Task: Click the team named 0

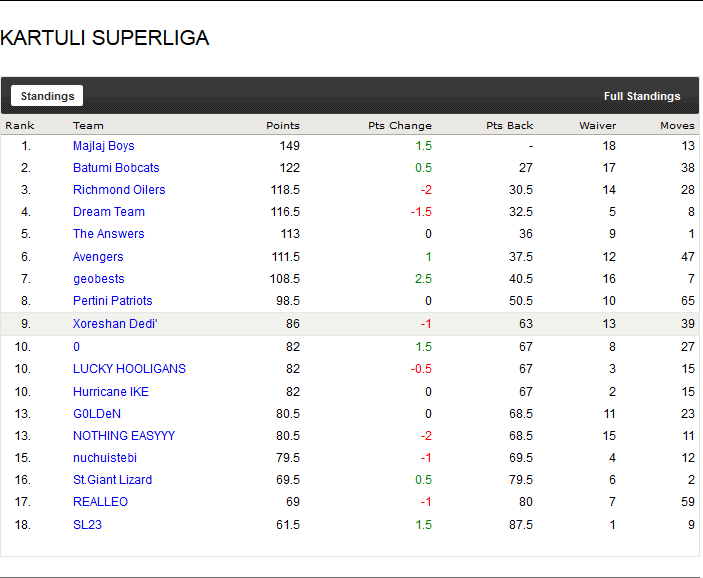Action: pos(76,347)
